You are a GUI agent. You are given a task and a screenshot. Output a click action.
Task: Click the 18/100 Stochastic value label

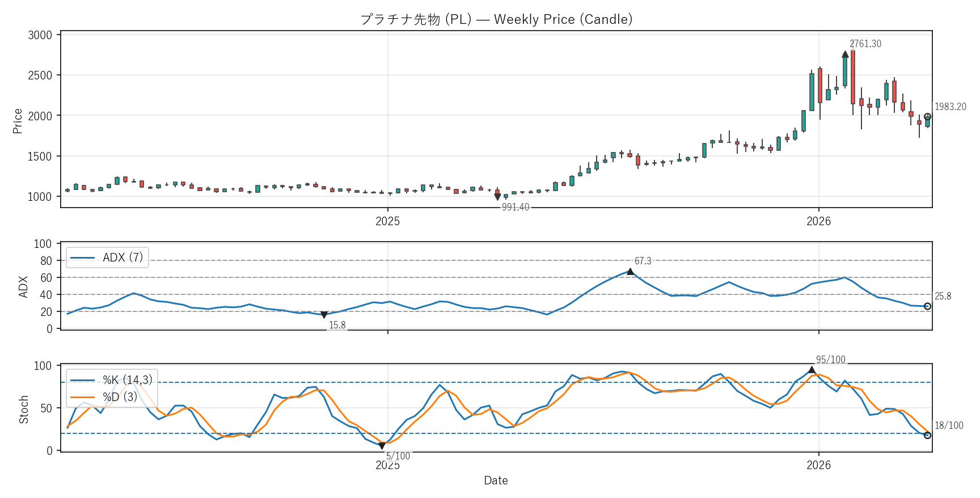[x=949, y=425]
